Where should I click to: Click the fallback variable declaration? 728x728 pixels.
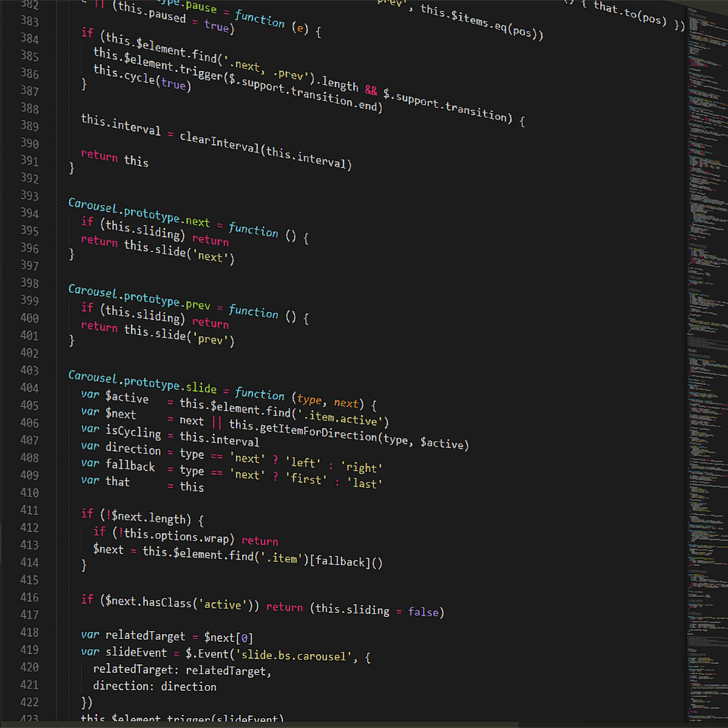pyautogui.click(x=130, y=466)
